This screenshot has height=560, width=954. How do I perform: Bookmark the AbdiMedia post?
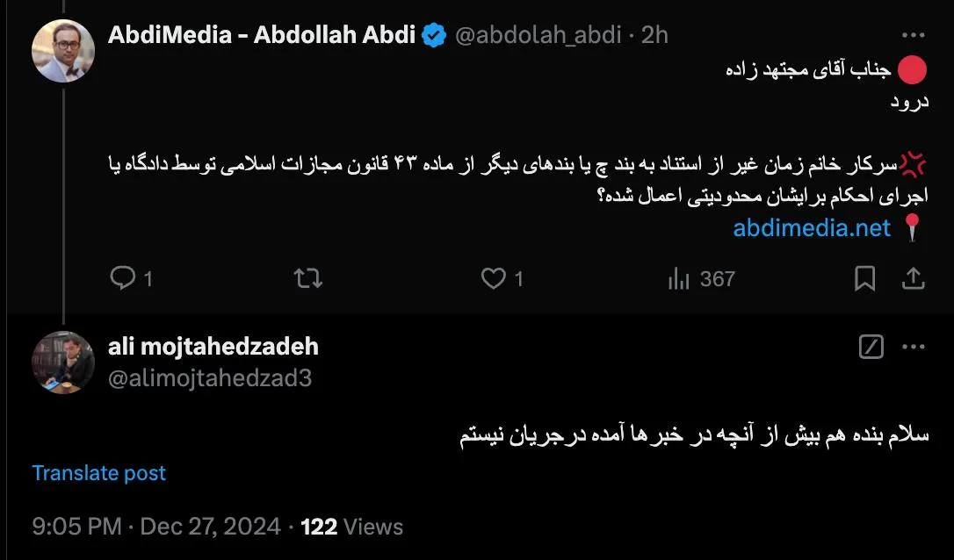click(x=864, y=279)
